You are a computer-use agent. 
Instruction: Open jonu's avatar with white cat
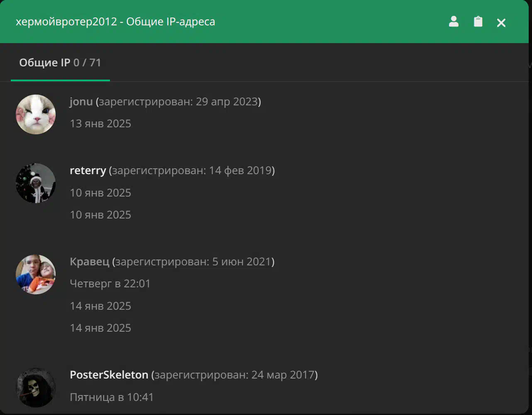click(36, 114)
